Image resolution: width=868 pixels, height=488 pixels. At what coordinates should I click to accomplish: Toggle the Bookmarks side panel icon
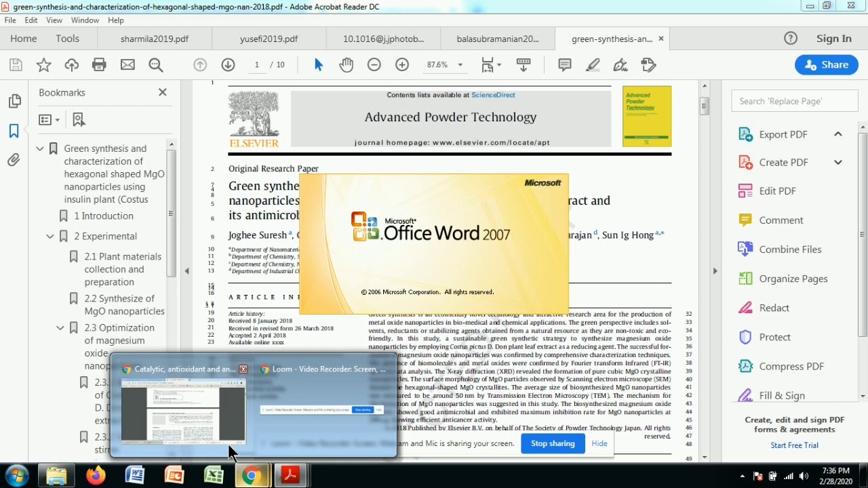point(14,131)
